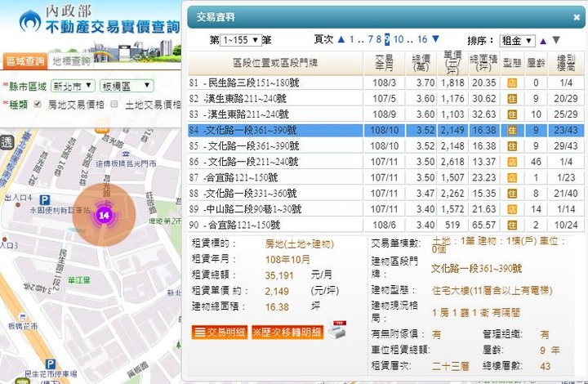Click the 屋齡 column header
Viewport: 588px width, 384px height.
pos(536,63)
